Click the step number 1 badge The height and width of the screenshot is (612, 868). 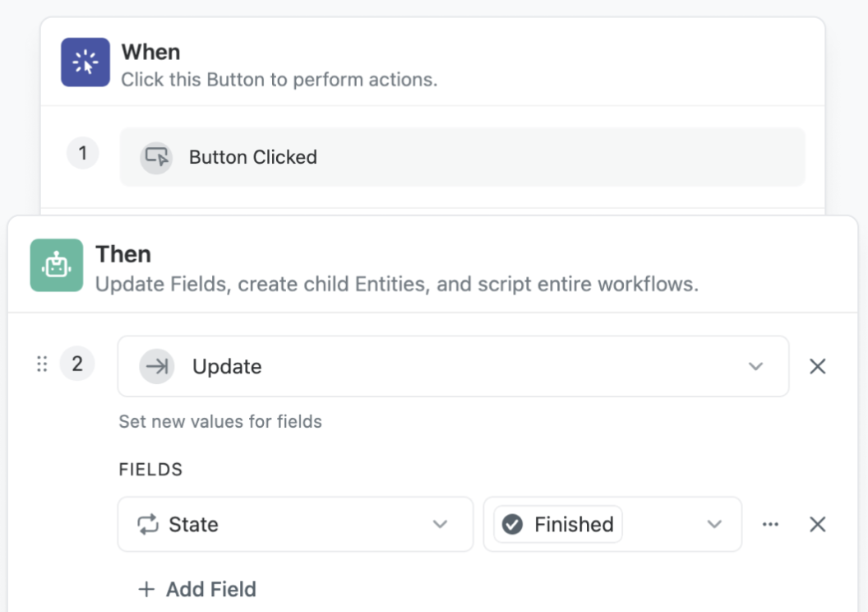click(83, 153)
